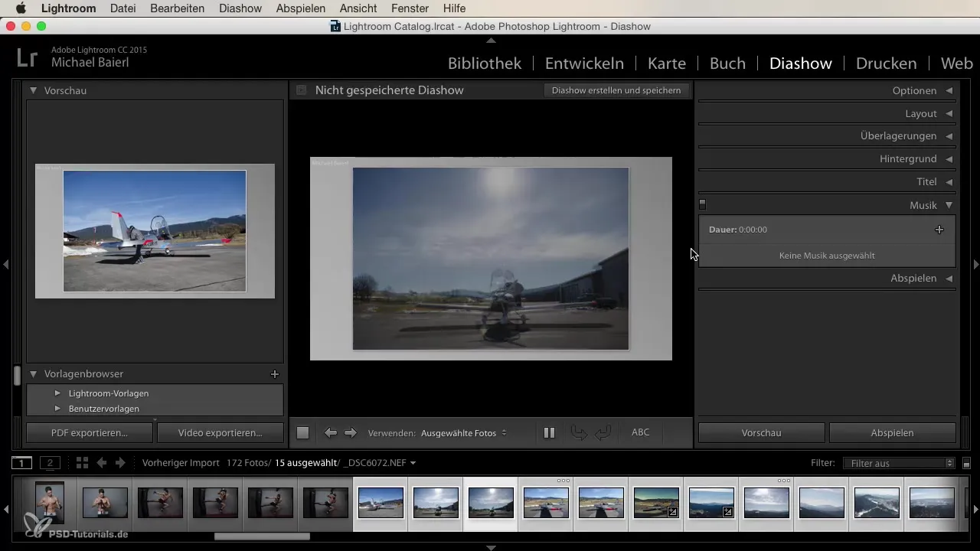Switch to Karte module
The height and width of the screenshot is (551, 980).
point(667,64)
